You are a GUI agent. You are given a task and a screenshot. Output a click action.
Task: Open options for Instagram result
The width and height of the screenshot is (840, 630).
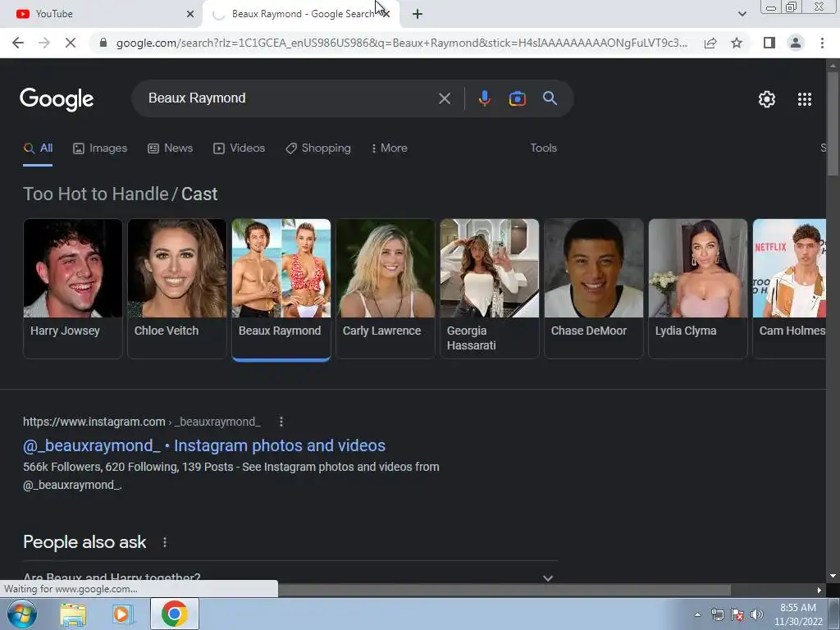click(x=281, y=422)
